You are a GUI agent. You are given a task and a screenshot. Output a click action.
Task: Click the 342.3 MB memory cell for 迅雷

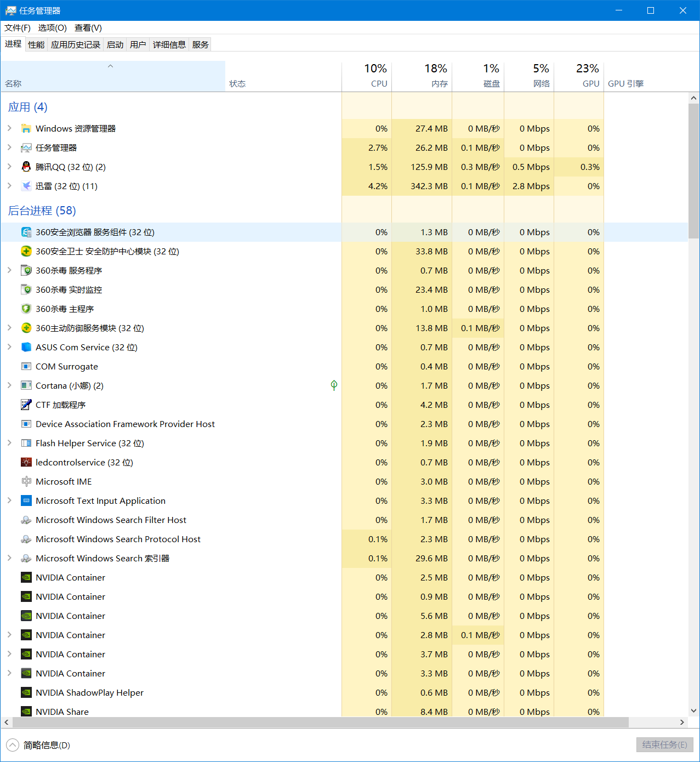(x=422, y=186)
